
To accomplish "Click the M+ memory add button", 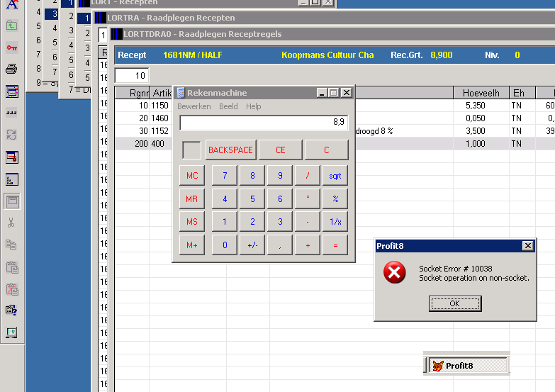I will pos(192,245).
